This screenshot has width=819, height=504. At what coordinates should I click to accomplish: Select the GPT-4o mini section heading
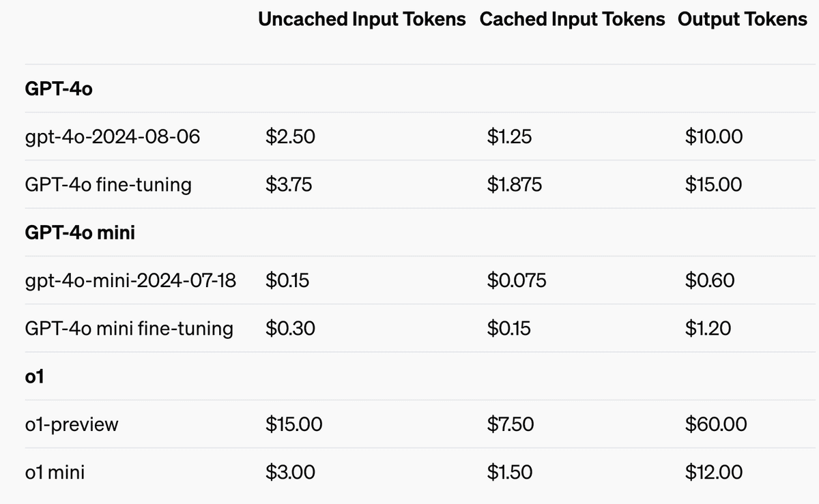79,233
